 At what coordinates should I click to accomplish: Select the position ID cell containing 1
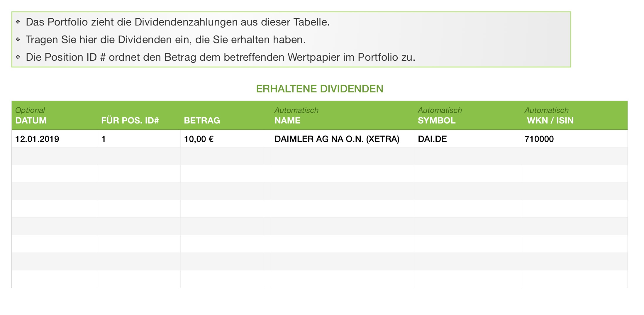click(x=104, y=139)
